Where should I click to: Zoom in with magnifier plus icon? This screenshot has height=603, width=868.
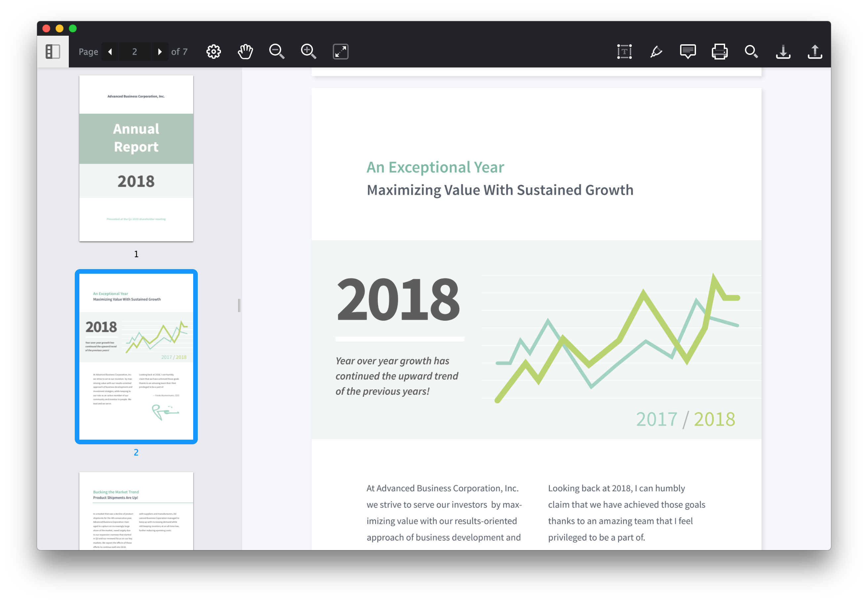tap(309, 52)
